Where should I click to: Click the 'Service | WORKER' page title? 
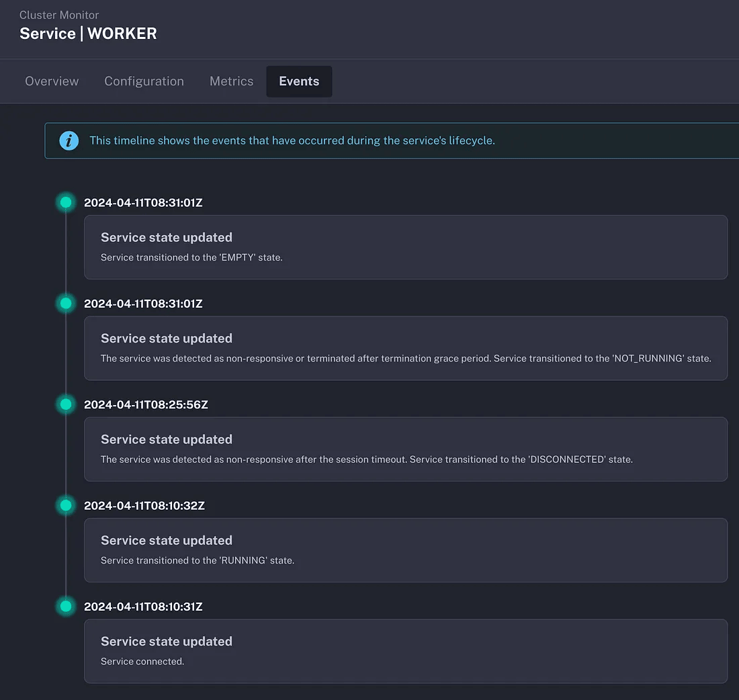[x=88, y=34]
